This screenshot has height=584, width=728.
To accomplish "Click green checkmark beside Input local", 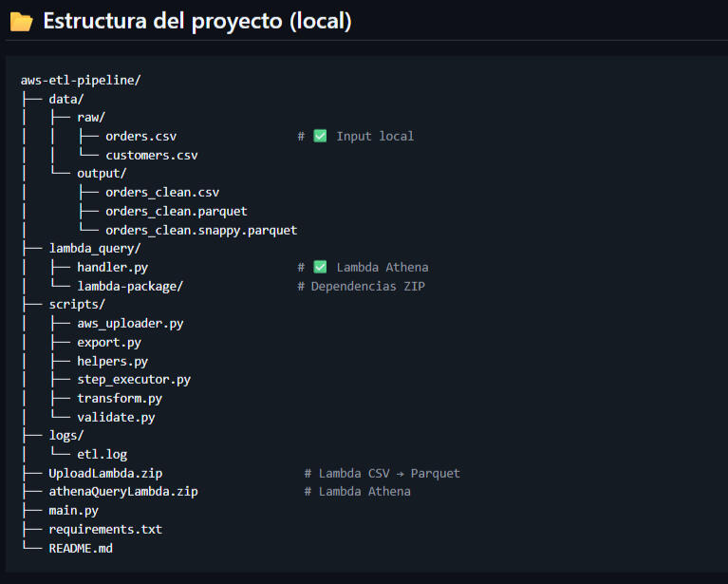I will [x=320, y=136].
